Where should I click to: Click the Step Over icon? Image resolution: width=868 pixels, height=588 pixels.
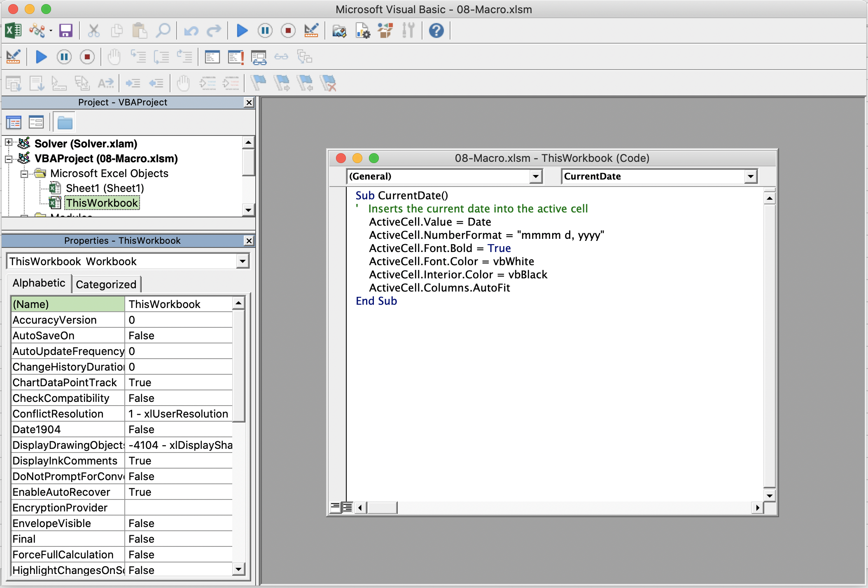tap(161, 57)
